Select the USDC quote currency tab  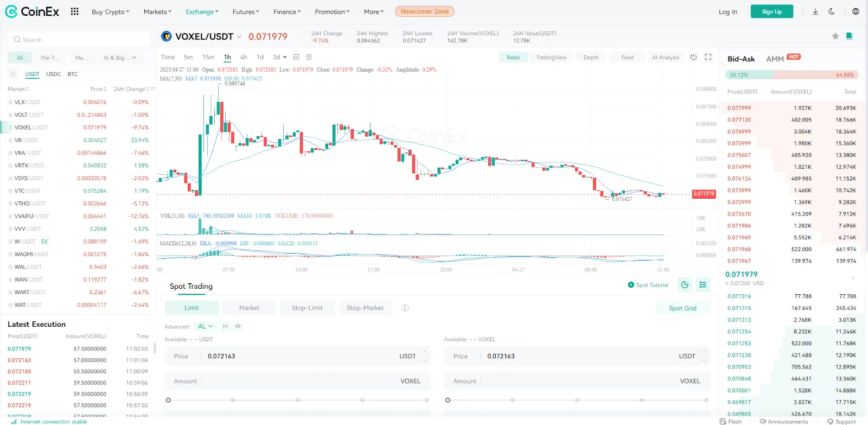click(54, 74)
